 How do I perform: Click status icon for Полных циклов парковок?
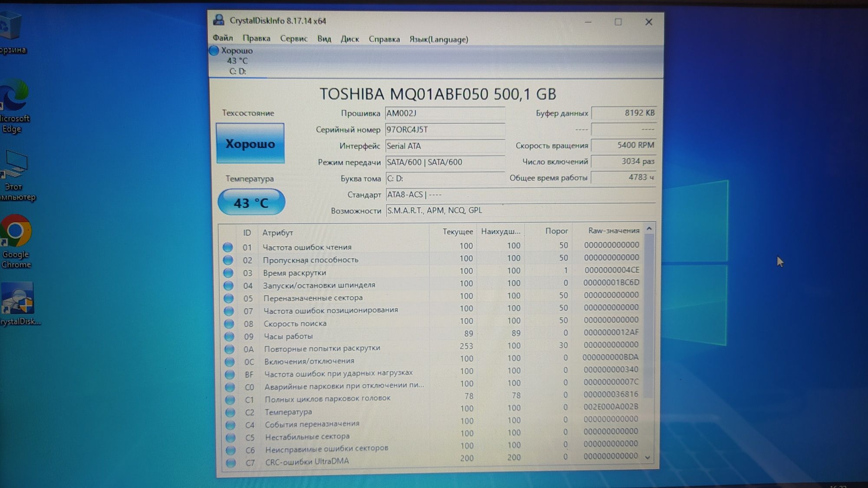(230, 399)
